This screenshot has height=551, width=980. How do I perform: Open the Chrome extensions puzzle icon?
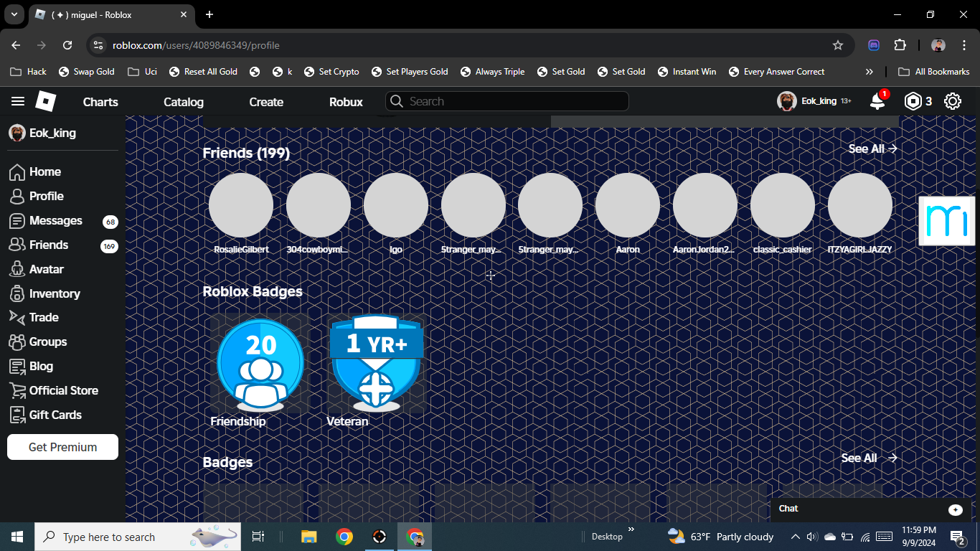(x=900, y=45)
